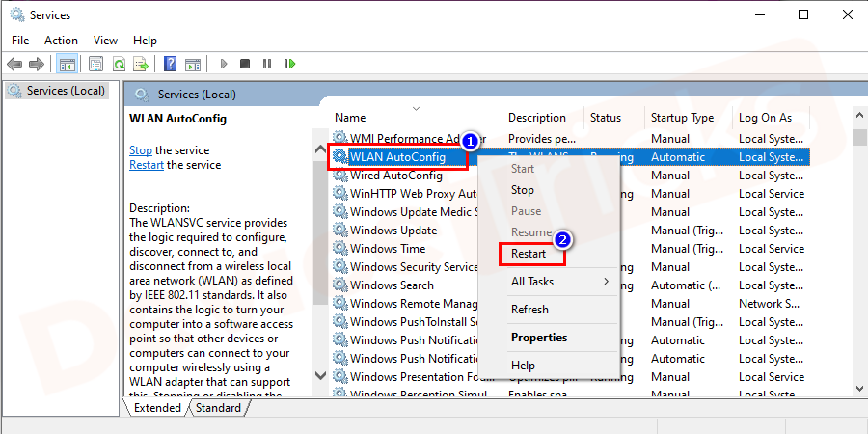Sort by the Log On As column header

coord(772,118)
